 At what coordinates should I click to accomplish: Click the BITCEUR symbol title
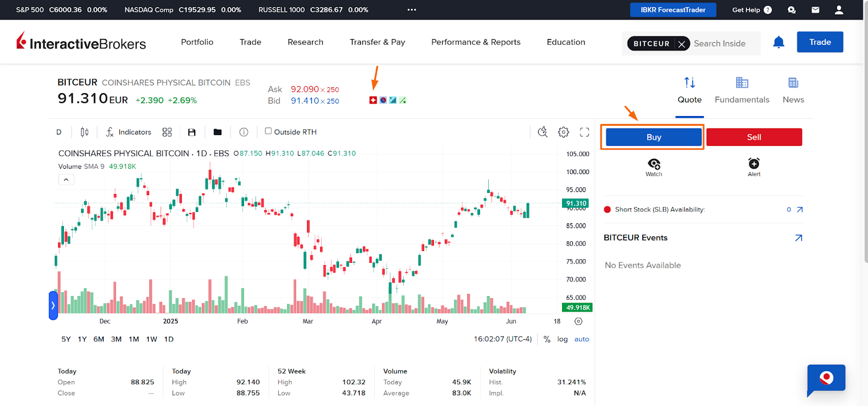click(78, 82)
